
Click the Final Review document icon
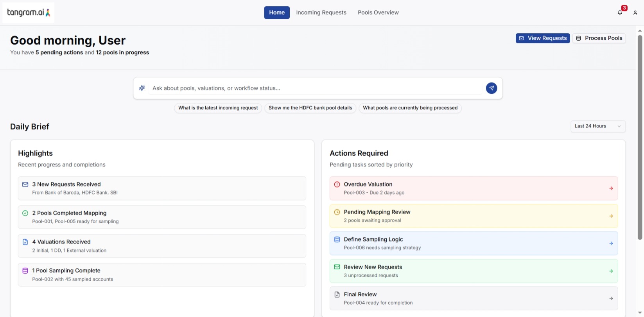click(337, 295)
